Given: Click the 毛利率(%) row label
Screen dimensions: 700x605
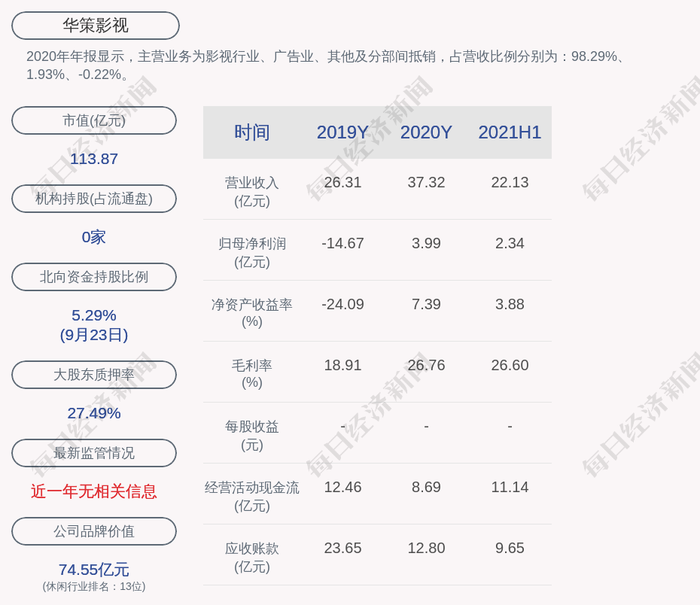Looking at the screenshot, I should point(252,374).
